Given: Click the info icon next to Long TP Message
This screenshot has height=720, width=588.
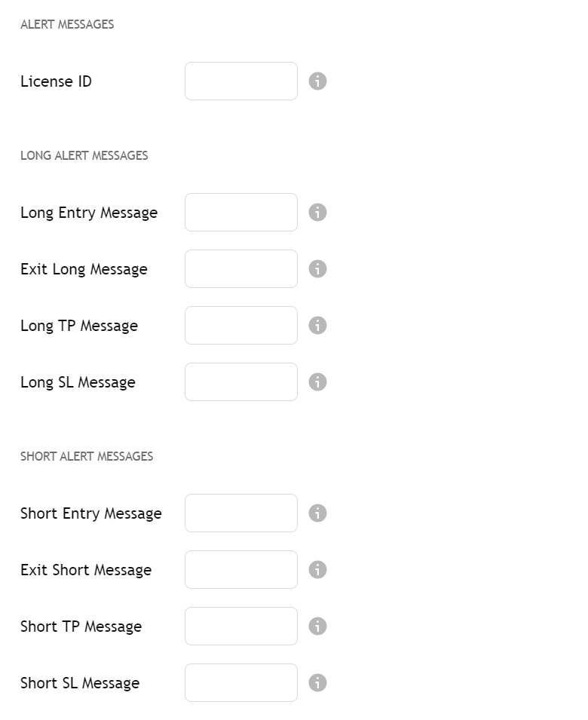Looking at the screenshot, I should click(317, 325).
